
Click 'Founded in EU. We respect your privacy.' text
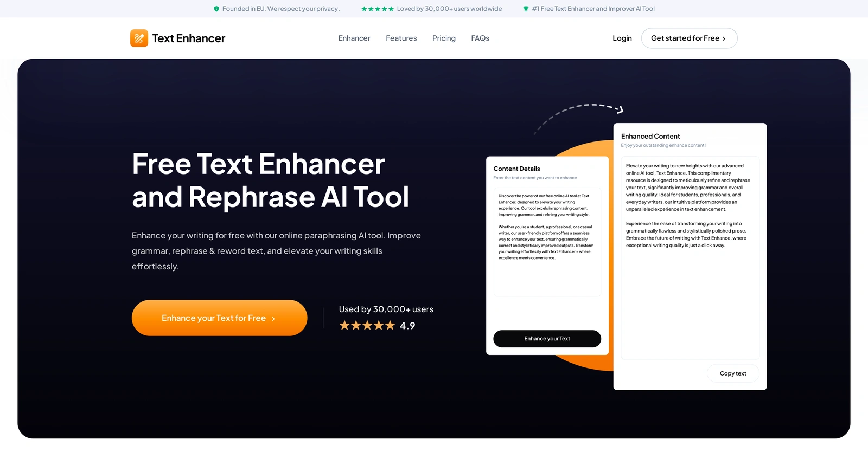(281, 9)
